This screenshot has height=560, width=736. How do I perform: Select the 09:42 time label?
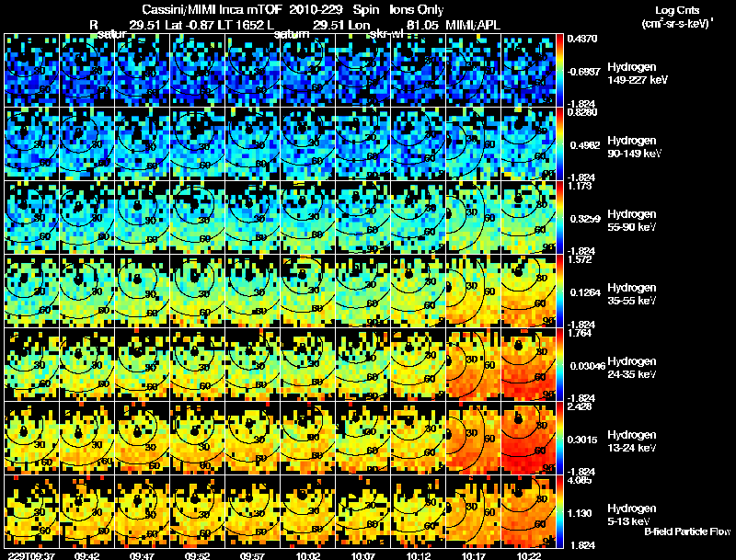coord(86,555)
